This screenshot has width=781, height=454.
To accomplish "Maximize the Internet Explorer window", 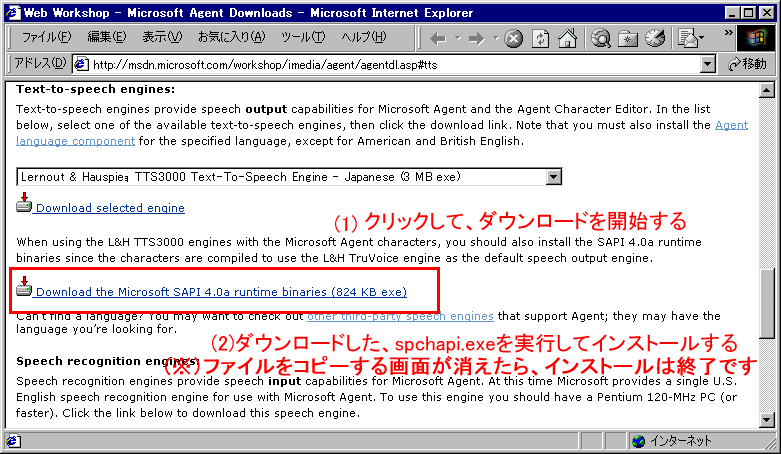I will pyautogui.click(x=749, y=12).
